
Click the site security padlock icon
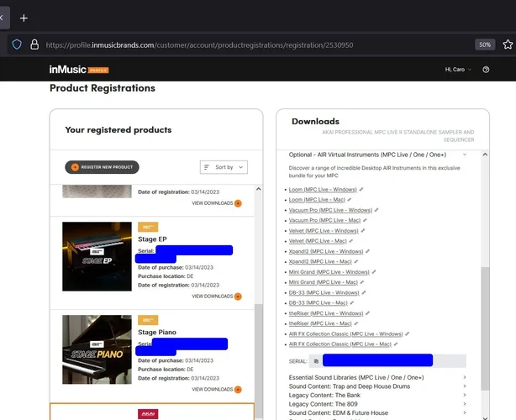click(x=34, y=45)
